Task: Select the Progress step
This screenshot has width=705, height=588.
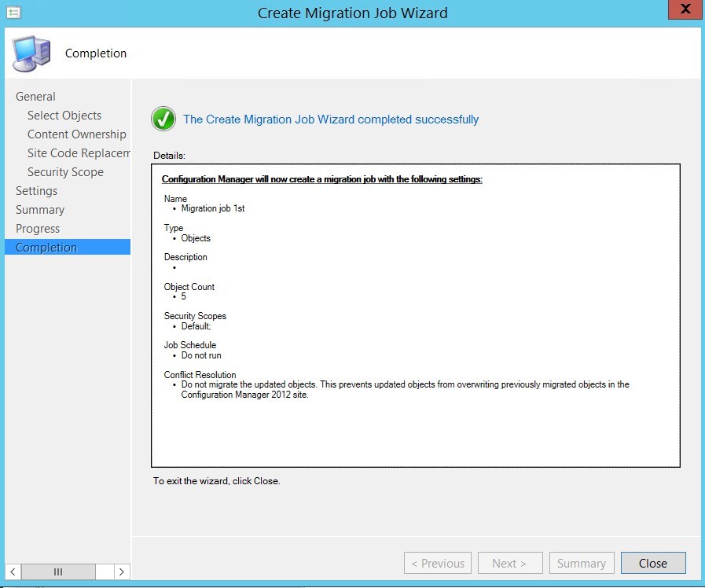Action: click(x=37, y=228)
